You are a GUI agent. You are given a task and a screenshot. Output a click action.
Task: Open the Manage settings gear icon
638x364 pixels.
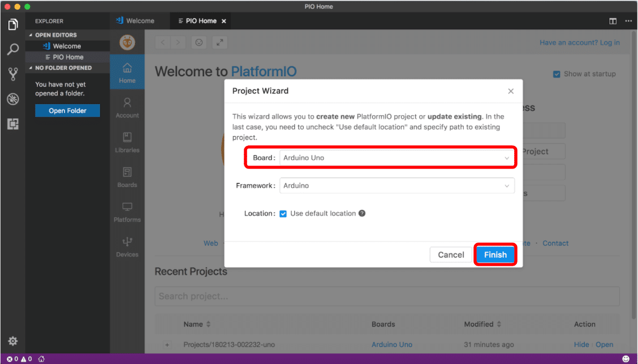tap(12, 341)
